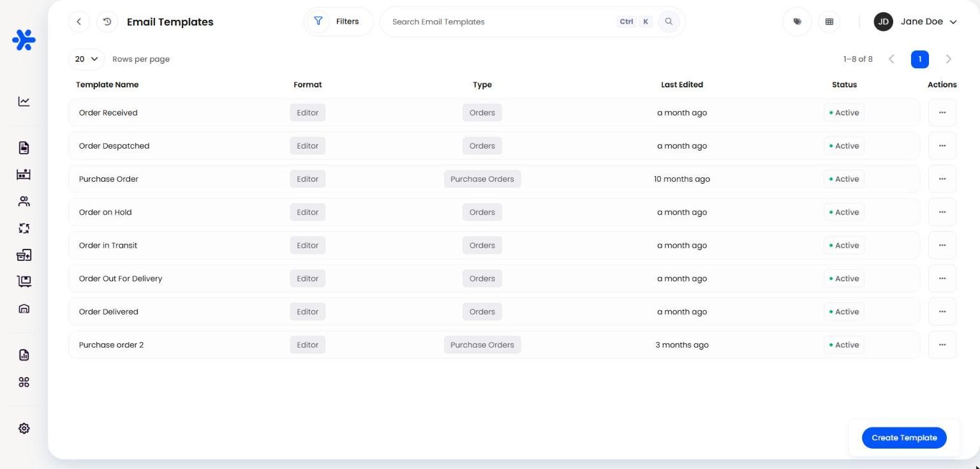Viewport: 980px width, 469px height.
Task: Click the Purchase order 2 template name
Action: 111,345
